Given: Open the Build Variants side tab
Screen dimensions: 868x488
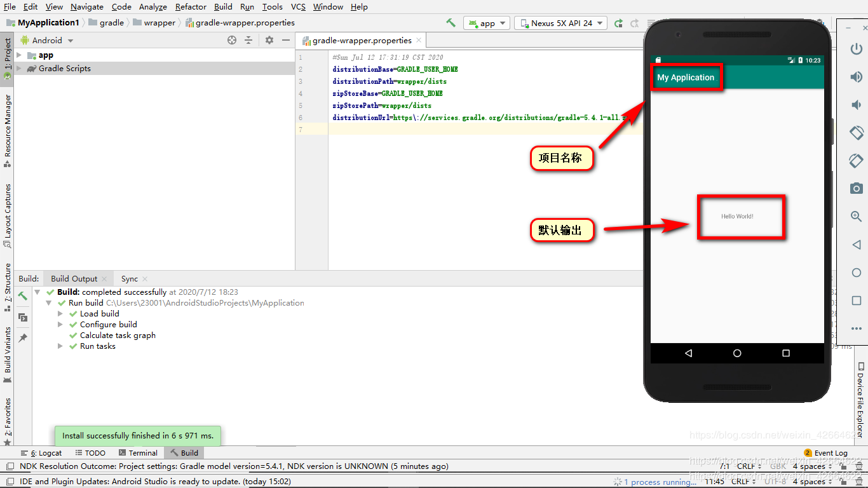Looking at the screenshot, I should [7, 355].
